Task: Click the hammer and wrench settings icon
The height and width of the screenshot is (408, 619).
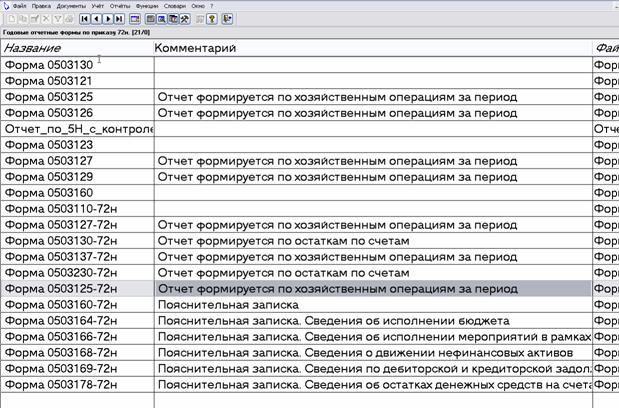Action: (184, 18)
